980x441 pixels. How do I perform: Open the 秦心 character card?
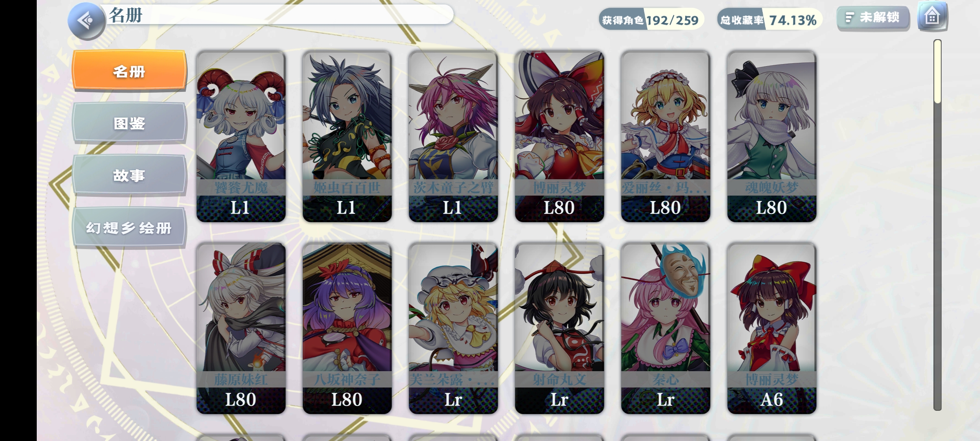tap(666, 328)
